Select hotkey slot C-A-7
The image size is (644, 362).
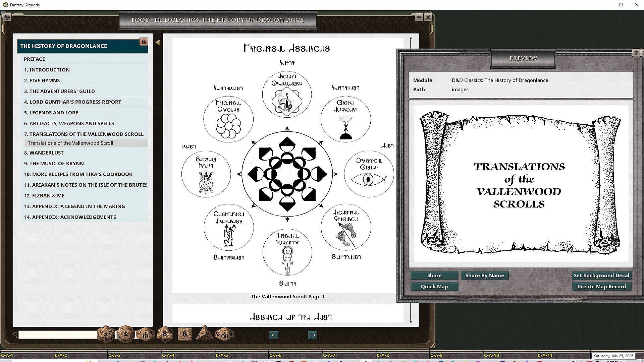349,355
